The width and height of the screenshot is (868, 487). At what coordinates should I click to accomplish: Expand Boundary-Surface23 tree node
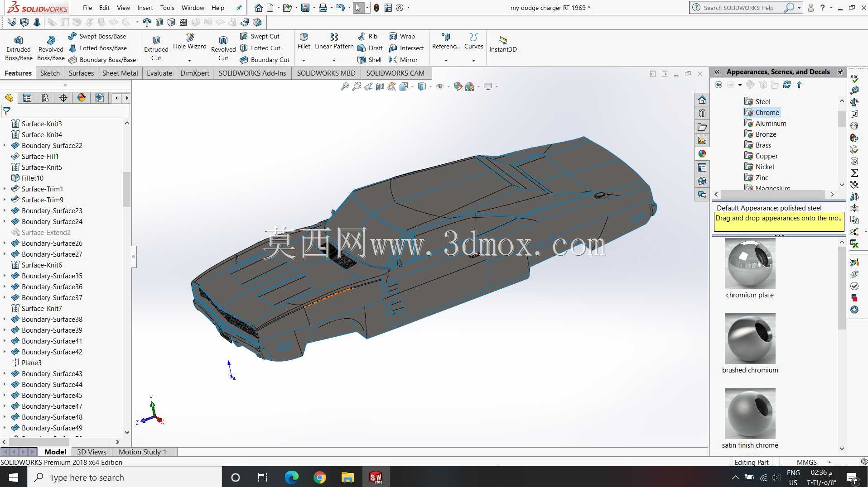(x=5, y=210)
